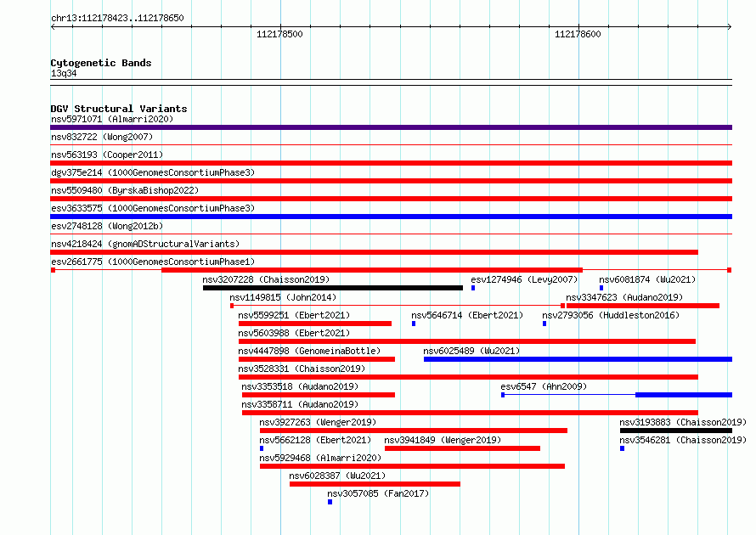This screenshot has width=756, height=535.
Task: Click nsv563193 (Cooper2011) variant label
Action: 107,155
